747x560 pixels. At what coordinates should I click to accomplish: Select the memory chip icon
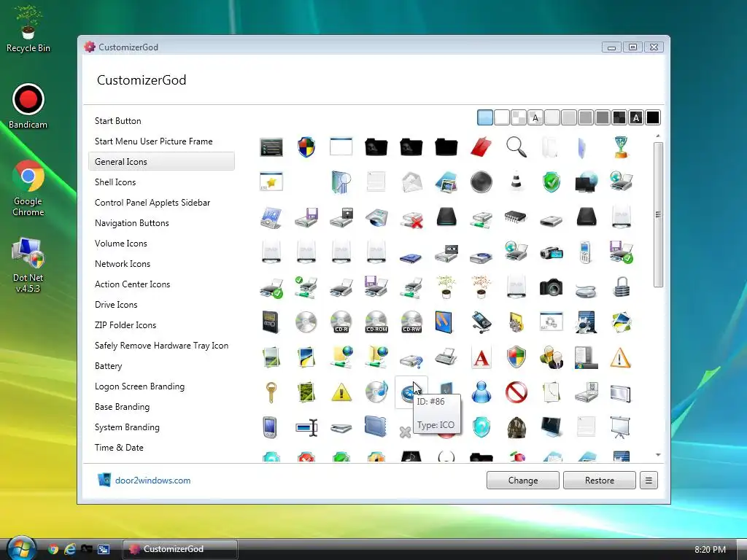pyautogui.click(x=516, y=217)
